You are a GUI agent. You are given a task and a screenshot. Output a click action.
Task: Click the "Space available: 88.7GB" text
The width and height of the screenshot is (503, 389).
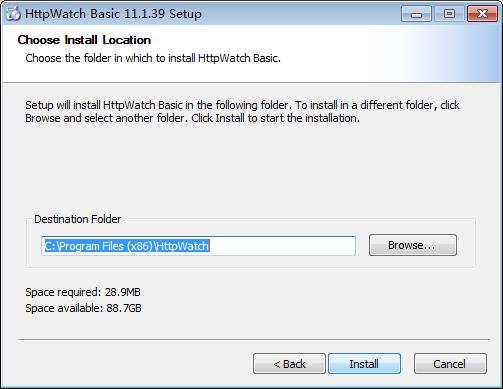point(83,308)
